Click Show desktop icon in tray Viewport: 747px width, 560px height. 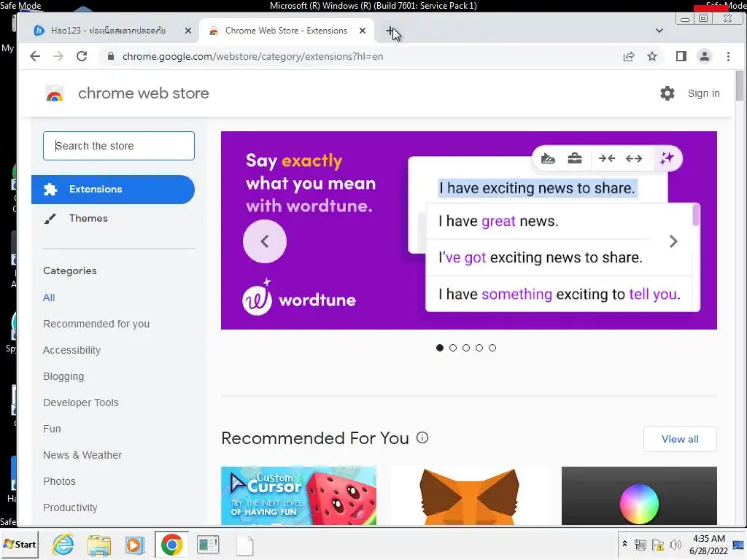click(739, 545)
